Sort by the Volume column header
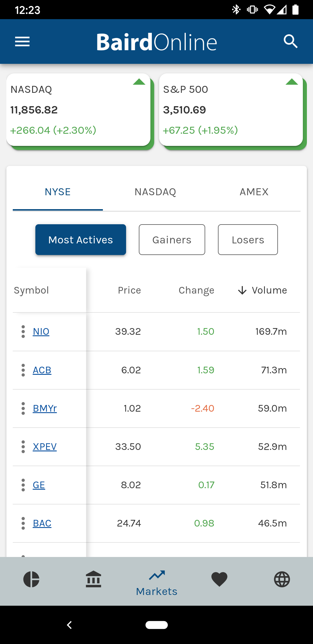 pyautogui.click(x=270, y=290)
